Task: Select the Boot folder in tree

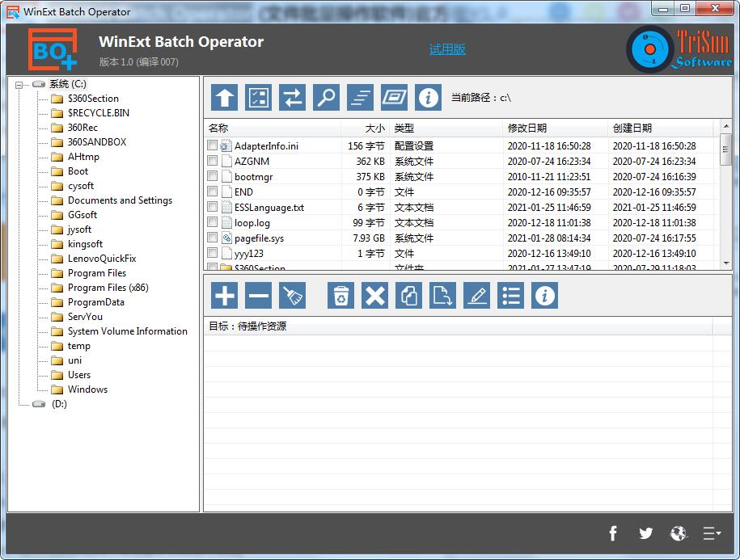Action: tap(78, 171)
